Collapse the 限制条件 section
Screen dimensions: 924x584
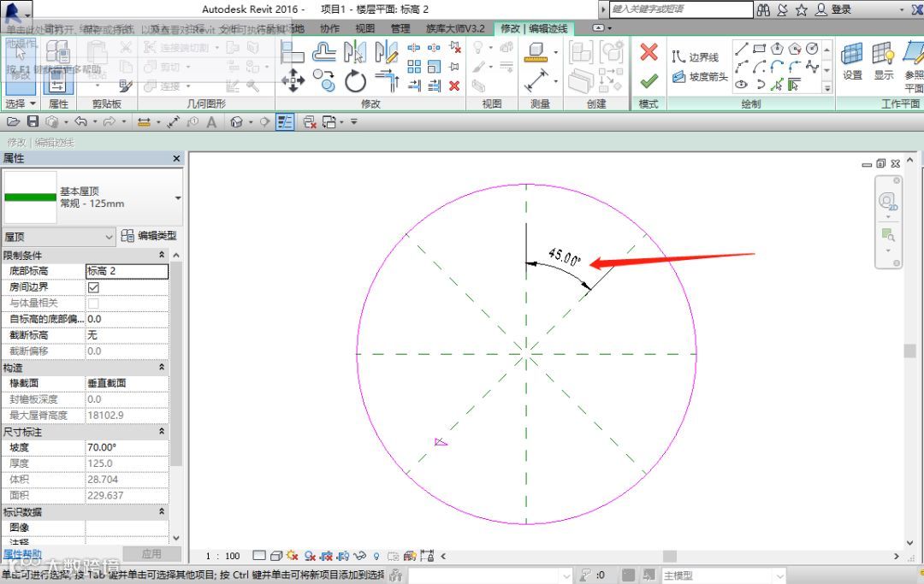(162, 255)
